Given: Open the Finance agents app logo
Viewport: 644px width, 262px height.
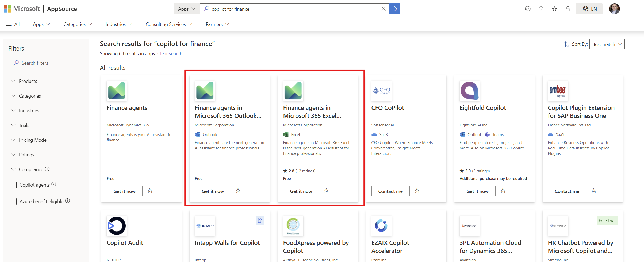Looking at the screenshot, I should 117,91.
